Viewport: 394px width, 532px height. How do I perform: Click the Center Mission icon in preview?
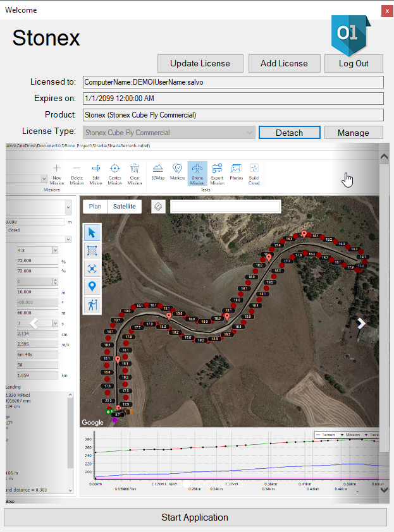(115, 174)
